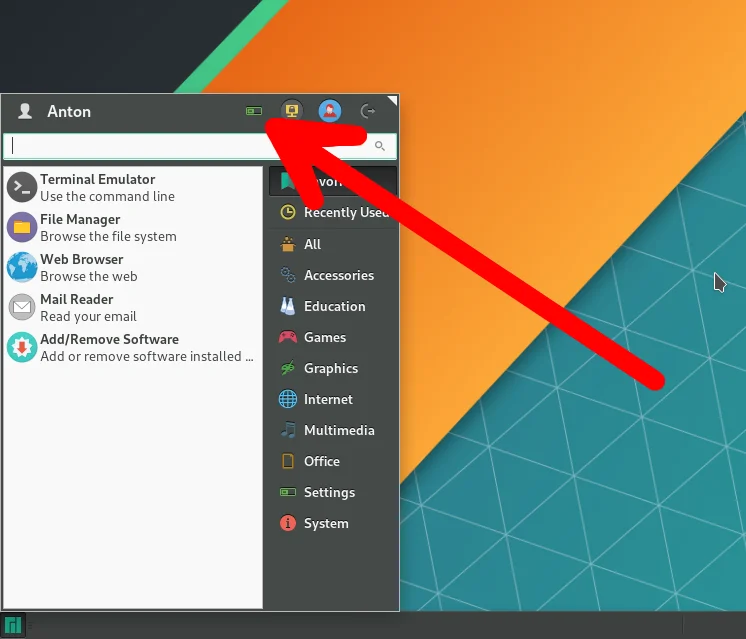Click the Accessories gears icon

pos(288,275)
